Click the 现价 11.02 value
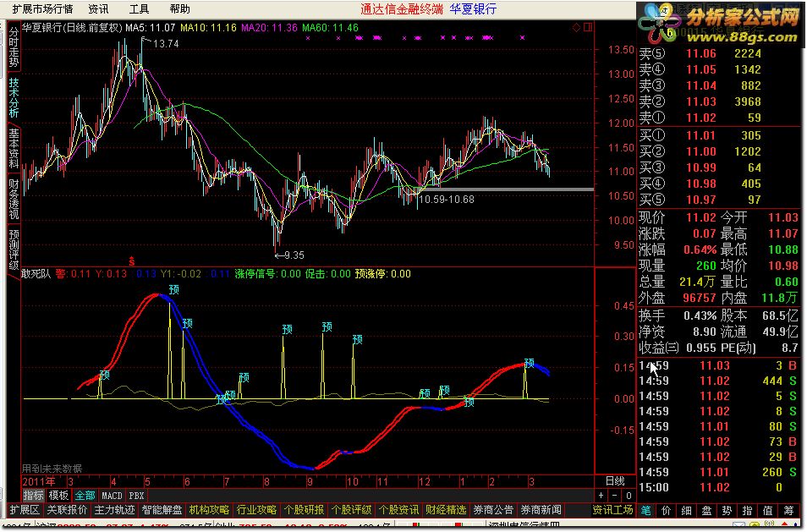807x532 pixels. pos(700,217)
